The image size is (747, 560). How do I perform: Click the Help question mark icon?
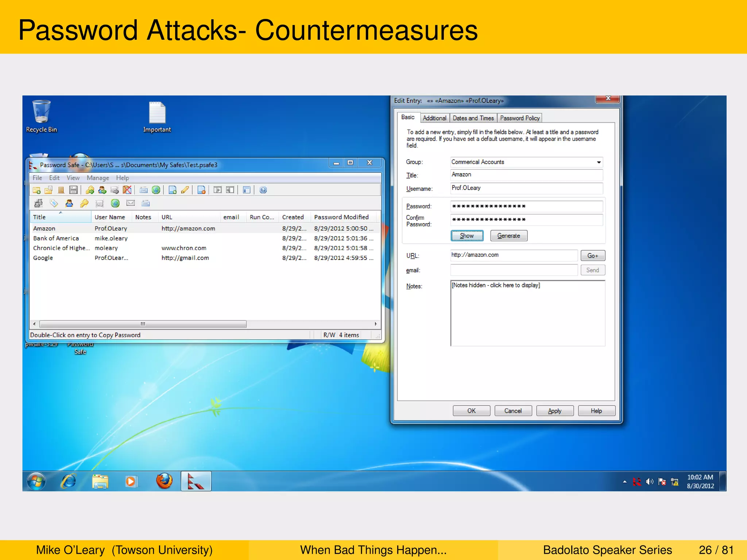click(x=263, y=190)
